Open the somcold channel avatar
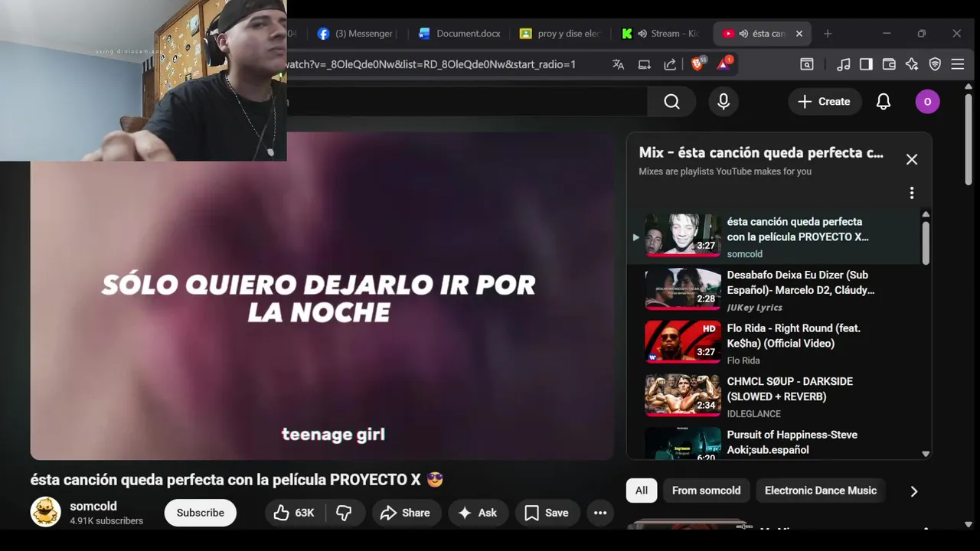The image size is (980, 551). point(45,512)
